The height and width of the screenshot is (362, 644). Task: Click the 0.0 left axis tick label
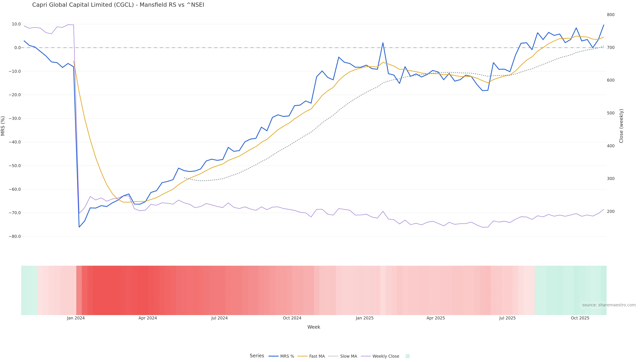pos(17,48)
